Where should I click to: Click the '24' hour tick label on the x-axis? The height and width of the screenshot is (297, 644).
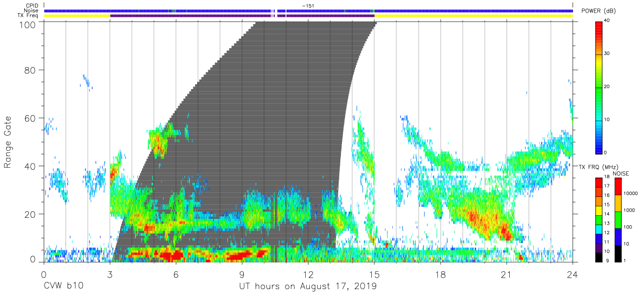pyautogui.click(x=573, y=274)
